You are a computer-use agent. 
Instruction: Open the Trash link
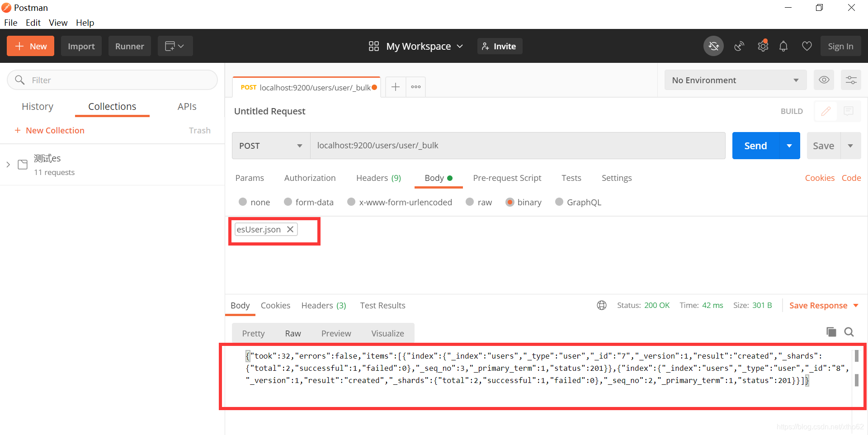tap(199, 130)
